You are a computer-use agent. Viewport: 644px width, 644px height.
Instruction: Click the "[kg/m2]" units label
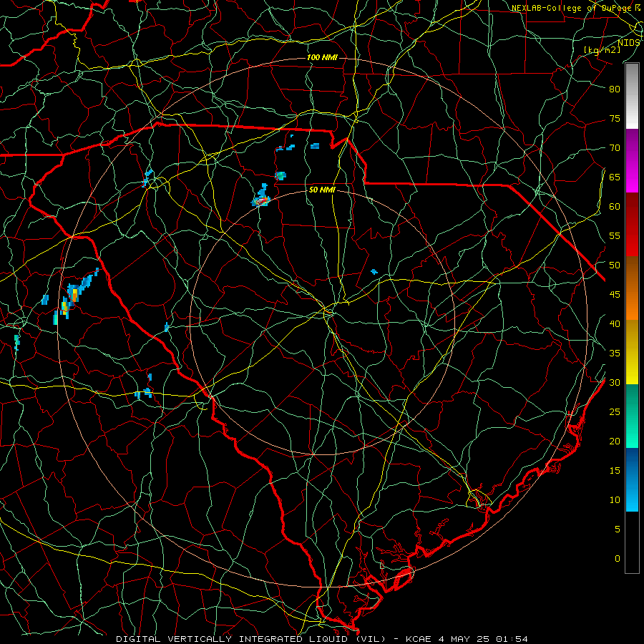(x=602, y=50)
